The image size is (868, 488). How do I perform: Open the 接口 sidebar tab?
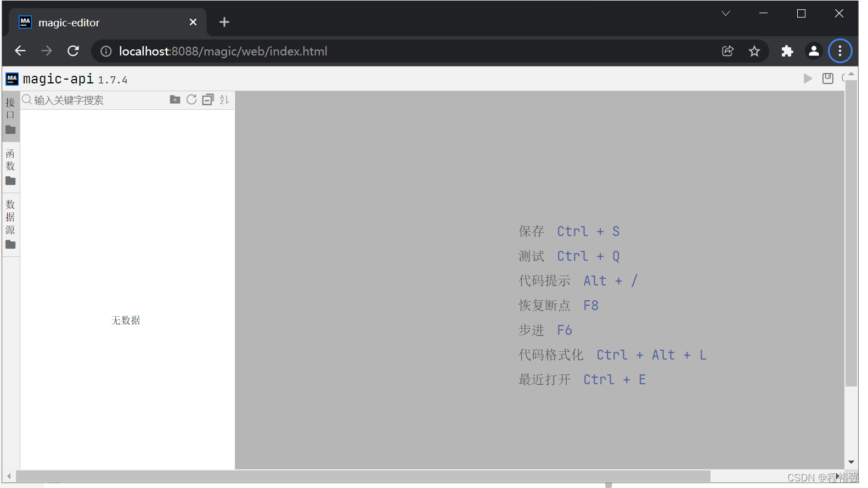(x=10, y=116)
